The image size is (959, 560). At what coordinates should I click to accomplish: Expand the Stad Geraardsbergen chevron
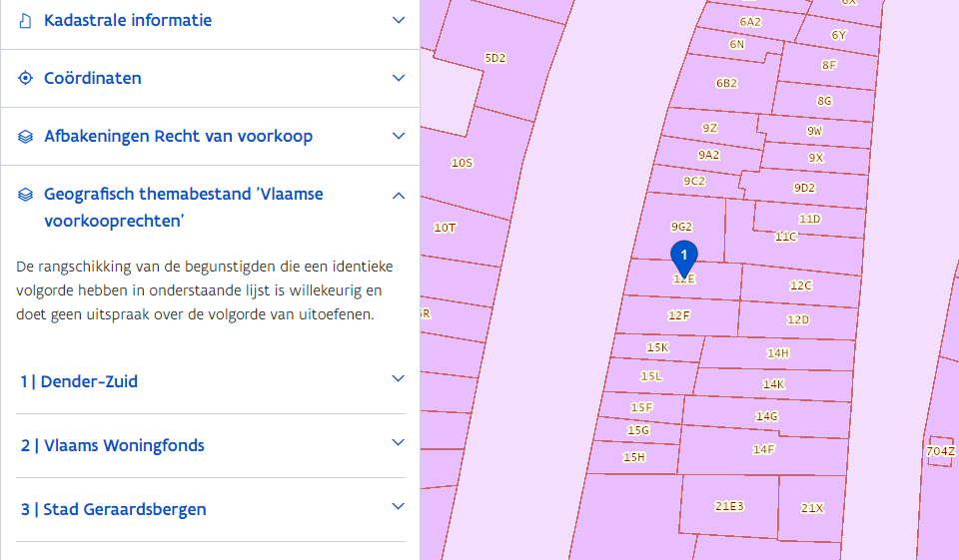[x=399, y=507]
